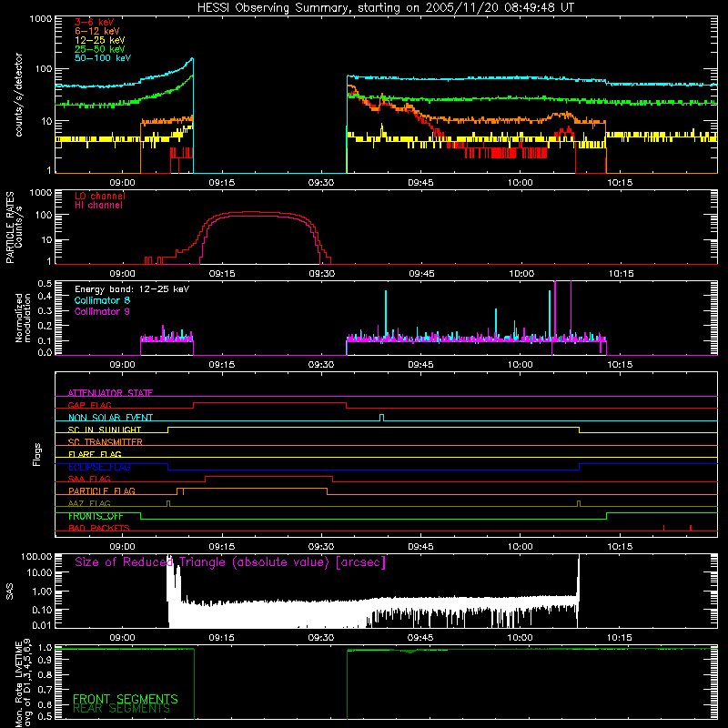Click the Size of Reduced Triangle heading
Screen dimensions: 728x728
(230, 562)
